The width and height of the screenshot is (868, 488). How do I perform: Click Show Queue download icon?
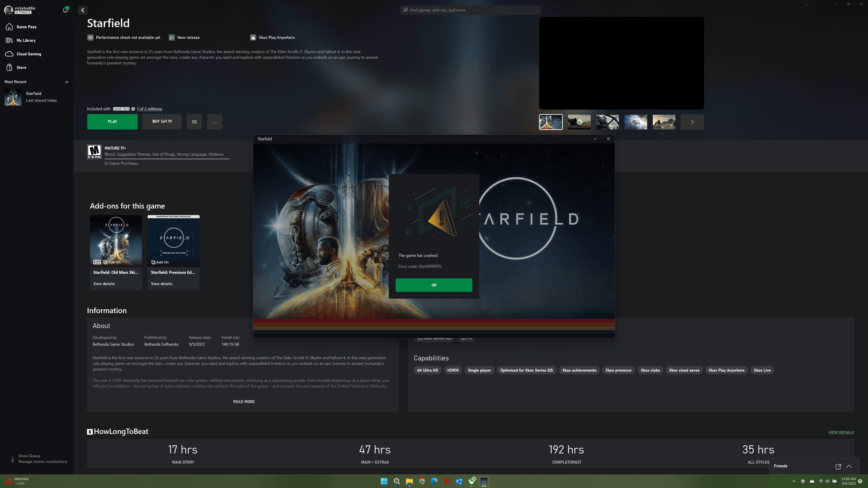(x=12, y=459)
